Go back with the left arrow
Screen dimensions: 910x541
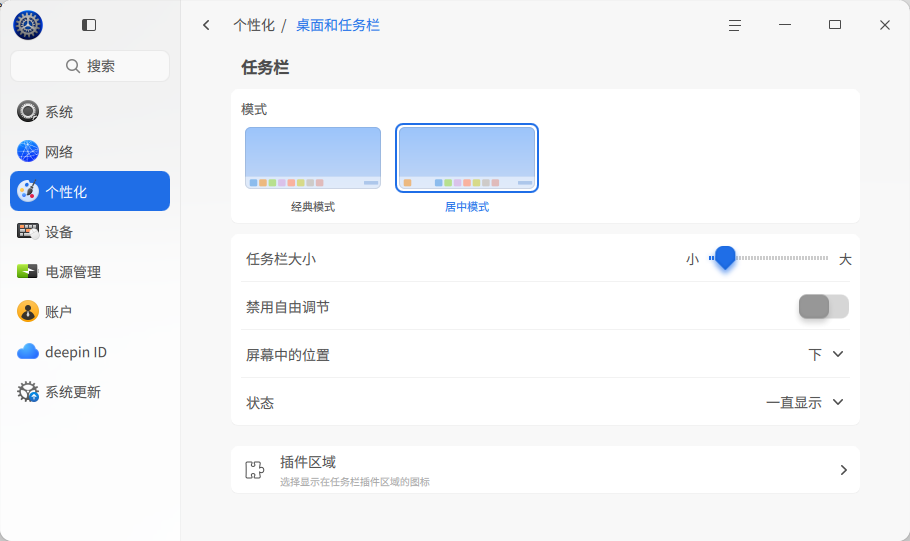tap(206, 25)
